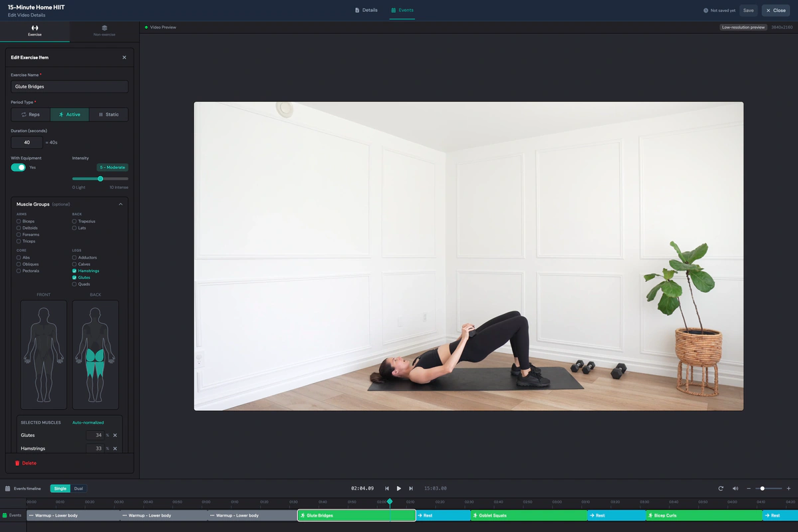Check the Biceps muscle checkbox
Image resolution: width=798 pixels, height=532 pixels.
pos(19,221)
